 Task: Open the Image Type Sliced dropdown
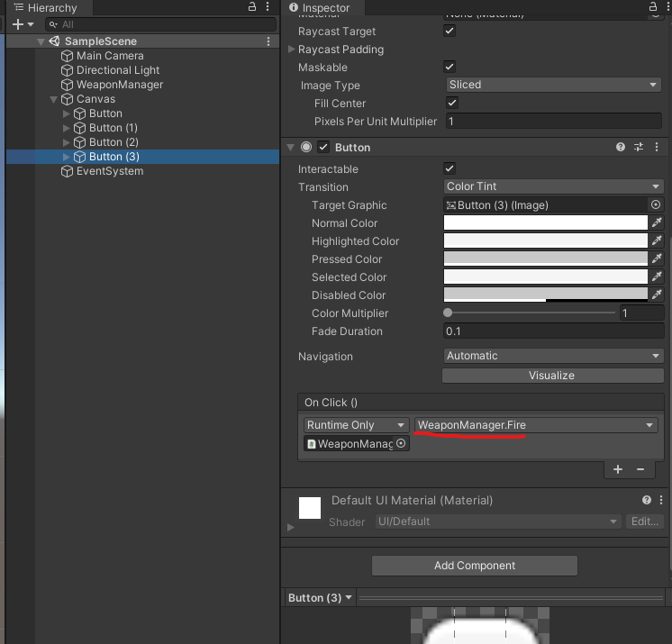pos(553,85)
